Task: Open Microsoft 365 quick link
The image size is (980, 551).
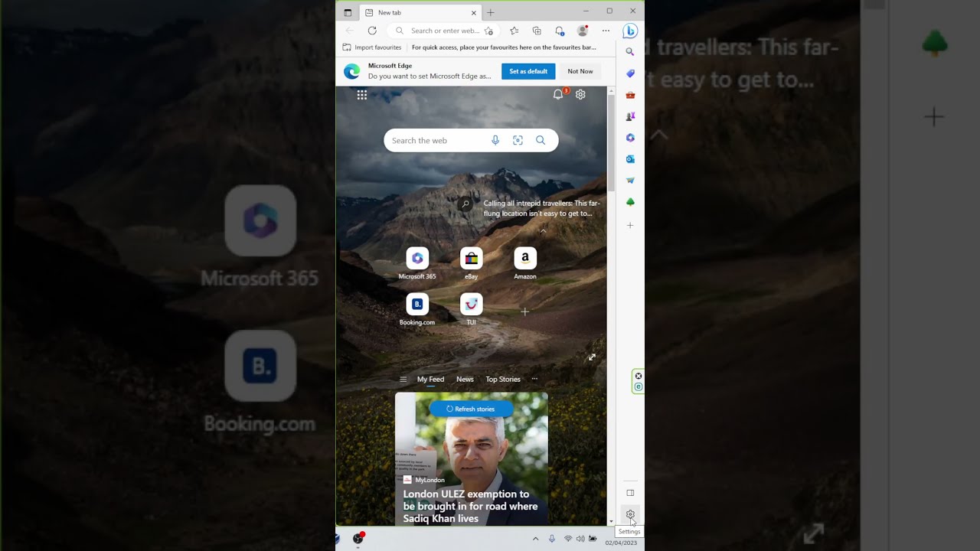Action: click(417, 263)
